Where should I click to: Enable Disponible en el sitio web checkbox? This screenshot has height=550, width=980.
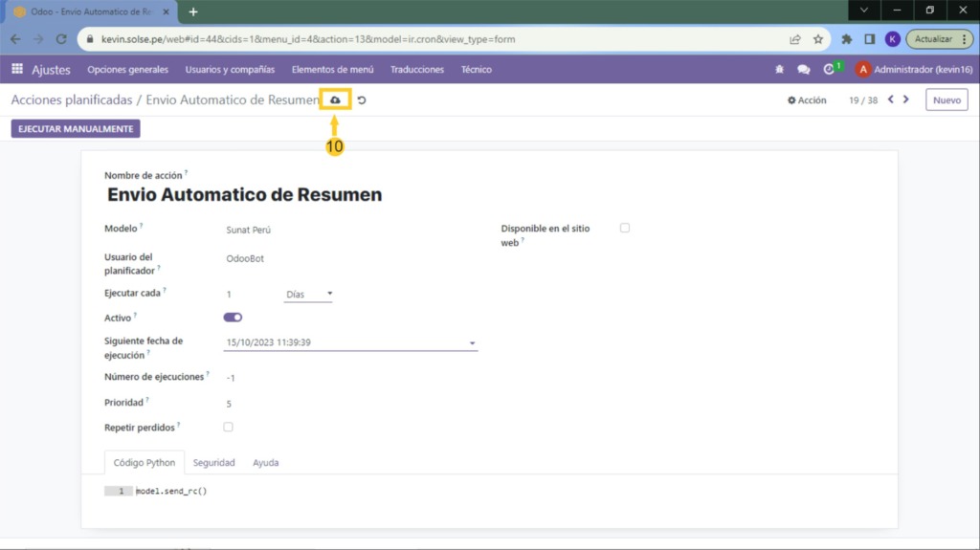click(625, 228)
